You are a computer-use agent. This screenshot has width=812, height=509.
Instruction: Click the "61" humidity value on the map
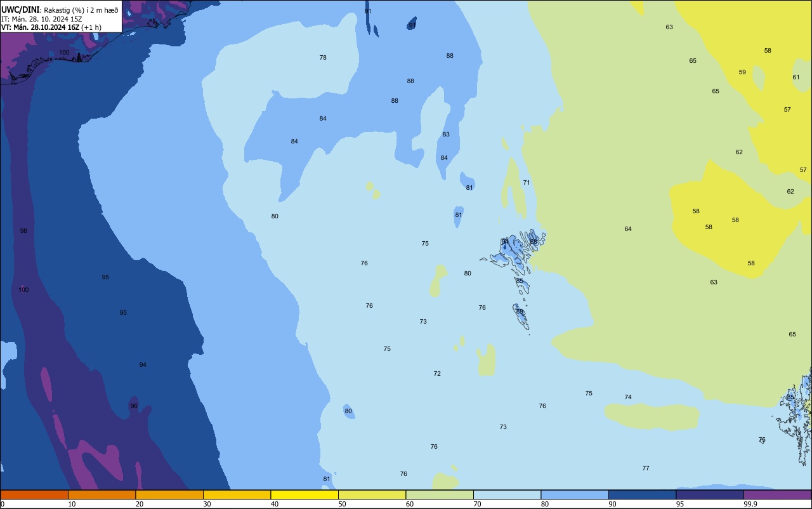[x=796, y=77]
